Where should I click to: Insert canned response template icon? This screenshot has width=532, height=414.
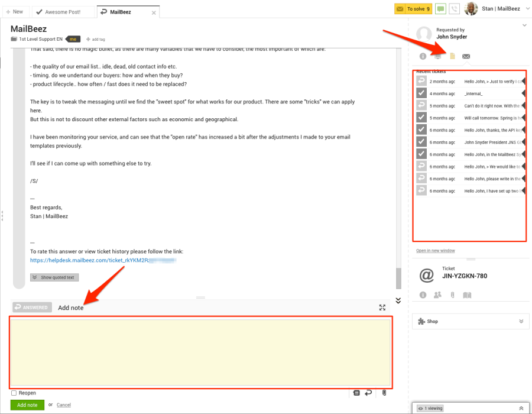[x=356, y=393]
